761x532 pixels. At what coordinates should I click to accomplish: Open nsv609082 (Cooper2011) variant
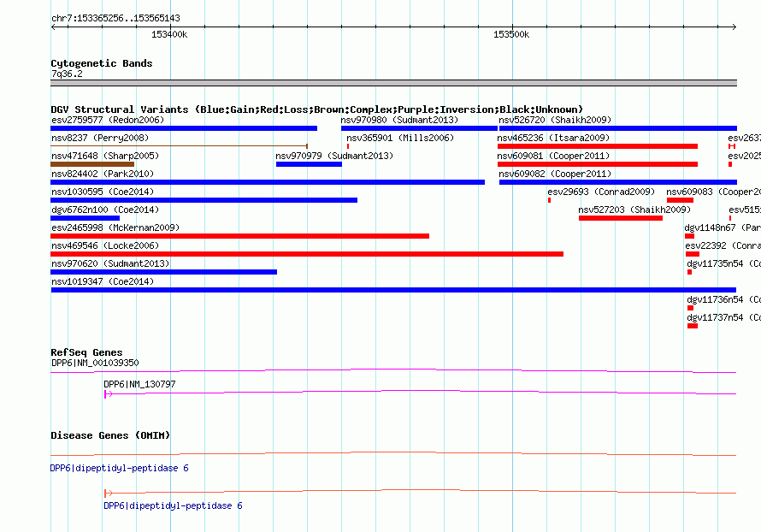(555, 174)
